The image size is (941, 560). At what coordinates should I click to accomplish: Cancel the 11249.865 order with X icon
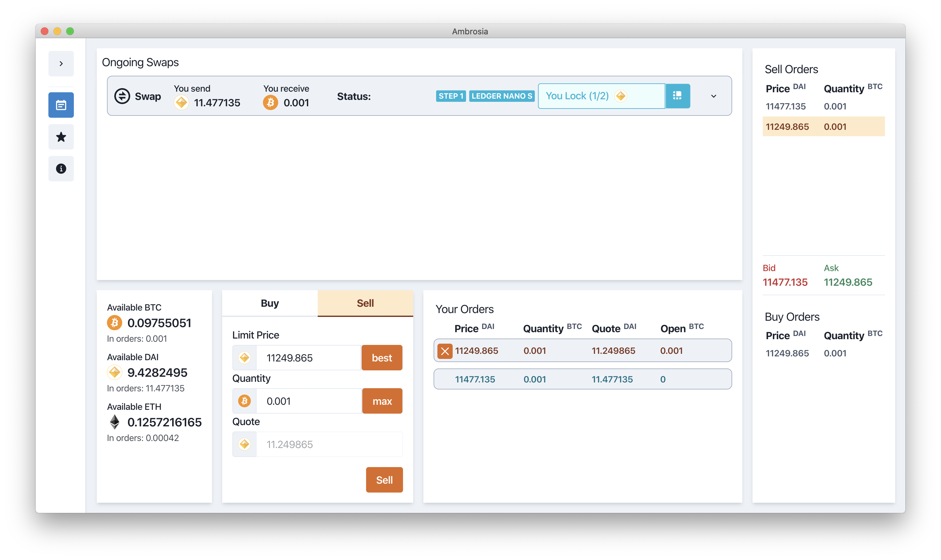coord(445,351)
